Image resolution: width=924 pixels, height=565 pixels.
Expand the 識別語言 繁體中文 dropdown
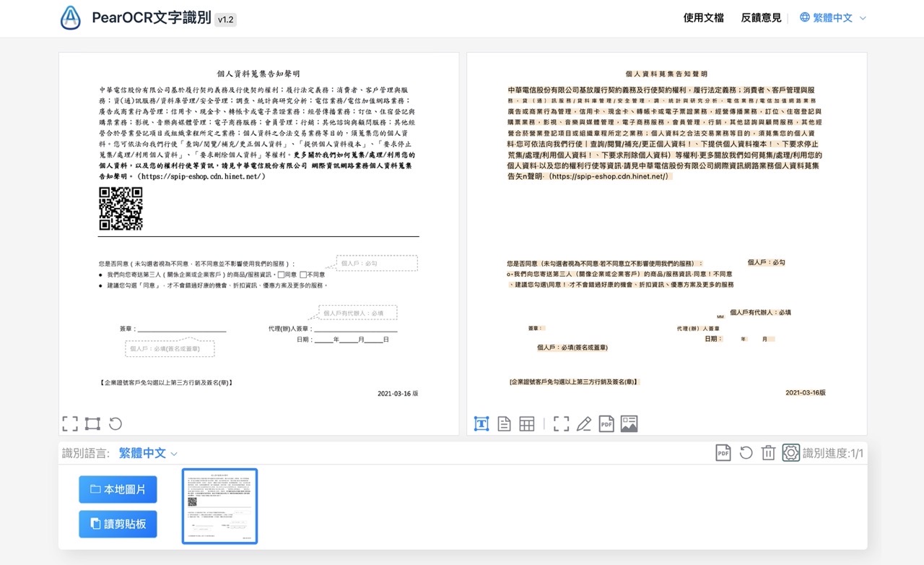(148, 453)
